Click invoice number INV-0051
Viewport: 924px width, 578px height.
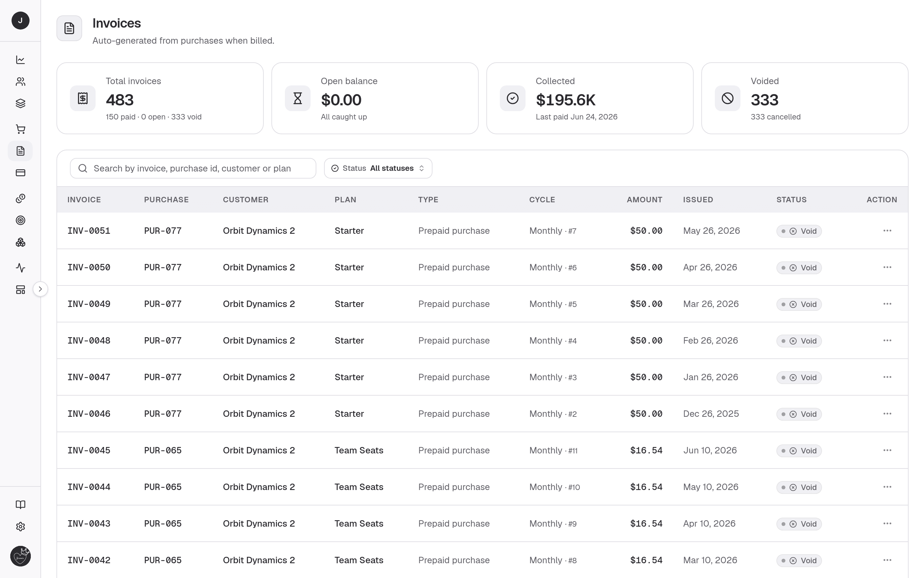pyautogui.click(x=89, y=231)
